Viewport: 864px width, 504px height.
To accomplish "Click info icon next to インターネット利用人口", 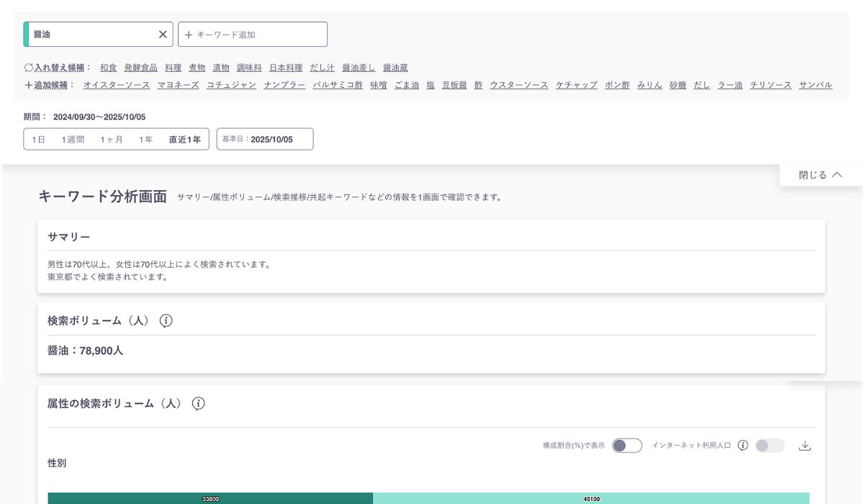I will coord(743,446).
